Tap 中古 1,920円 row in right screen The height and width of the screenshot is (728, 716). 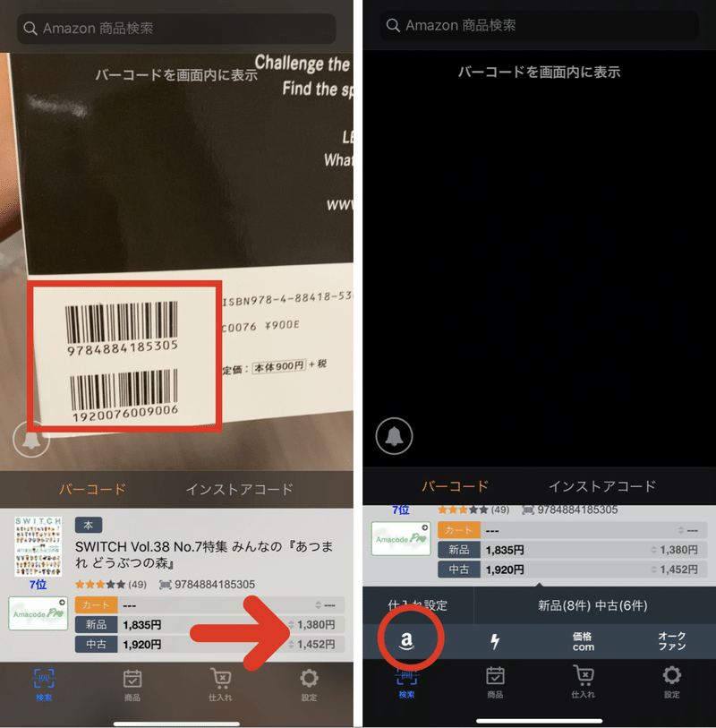click(x=573, y=570)
